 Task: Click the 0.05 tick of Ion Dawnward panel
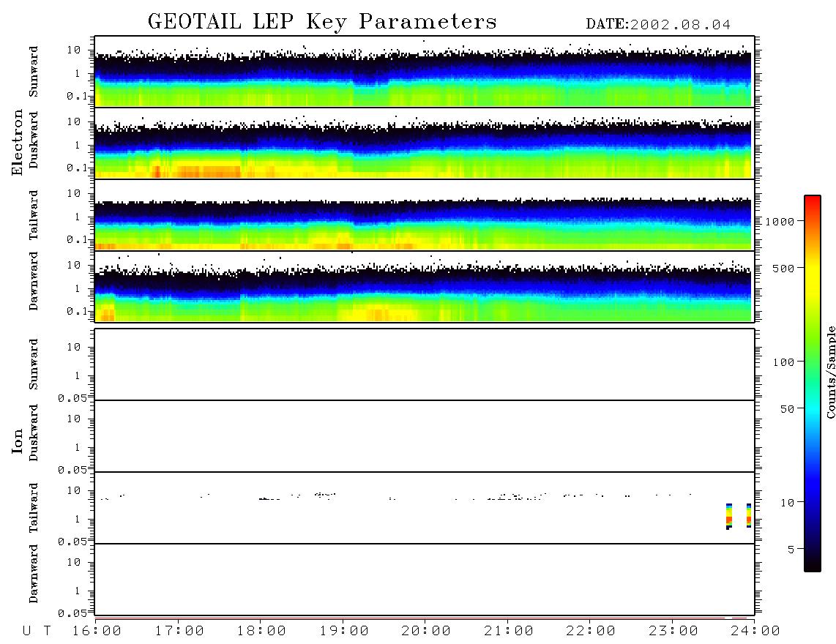click(x=72, y=613)
